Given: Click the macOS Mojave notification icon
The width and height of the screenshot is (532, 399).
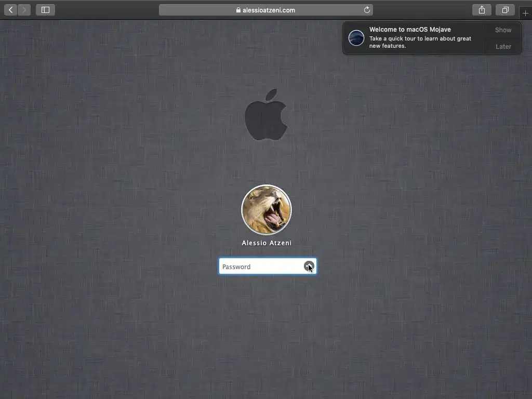Looking at the screenshot, I should [356, 37].
